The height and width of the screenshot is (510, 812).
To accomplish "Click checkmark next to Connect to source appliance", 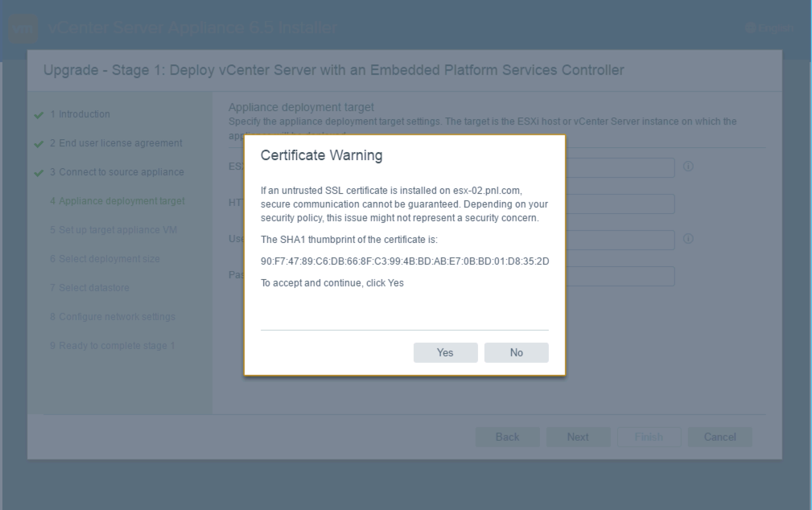I will (x=39, y=173).
